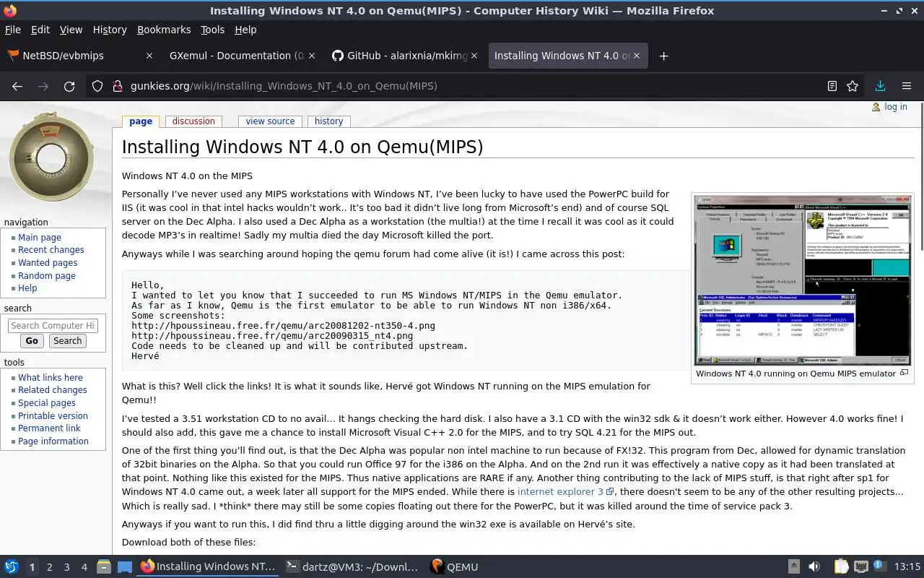Open the volume control in tray
Viewport: 924px width, 578px height.
pyautogui.click(x=814, y=567)
